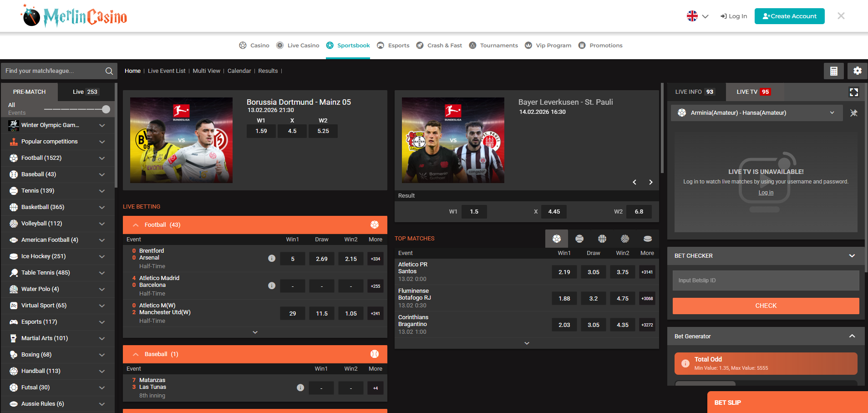Select W2 odds 6.8 for Leverkusen - St. Pauli
The width and height of the screenshot is (868, 413).
tap(639, 212)
